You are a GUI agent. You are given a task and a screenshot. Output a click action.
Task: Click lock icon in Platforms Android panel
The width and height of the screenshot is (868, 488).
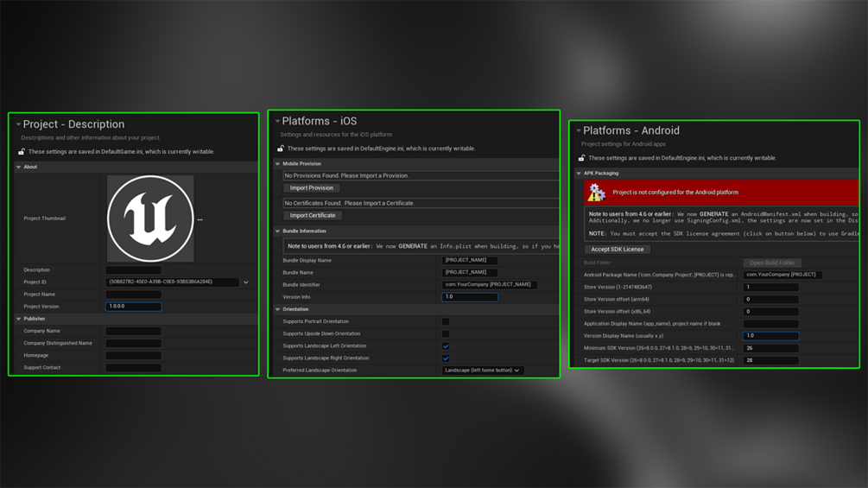pyautogui.click(x=582, y=158)
